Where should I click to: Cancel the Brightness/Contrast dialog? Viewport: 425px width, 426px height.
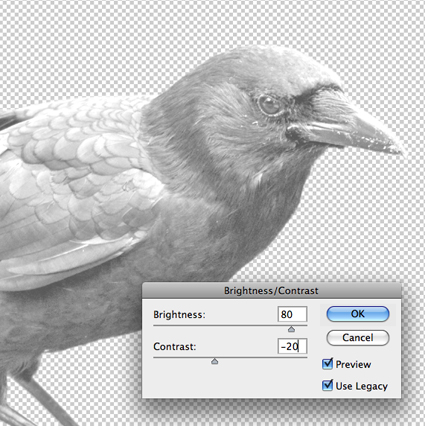click(358, 338)
